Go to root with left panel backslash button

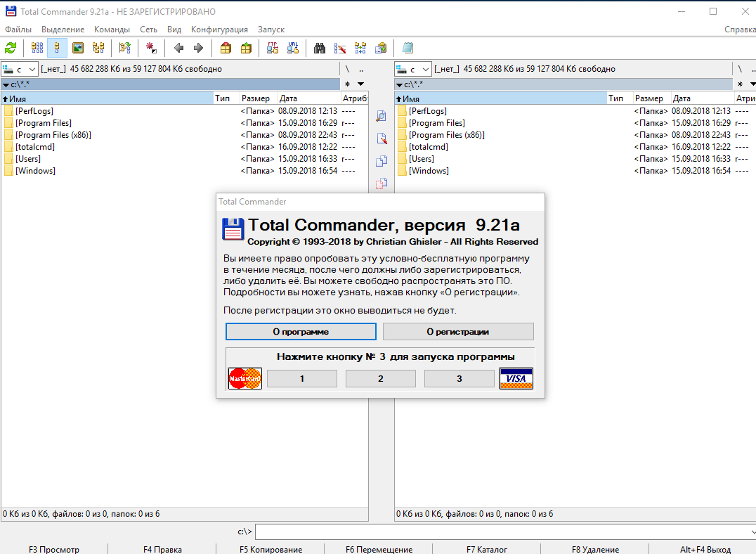point(347,69)
